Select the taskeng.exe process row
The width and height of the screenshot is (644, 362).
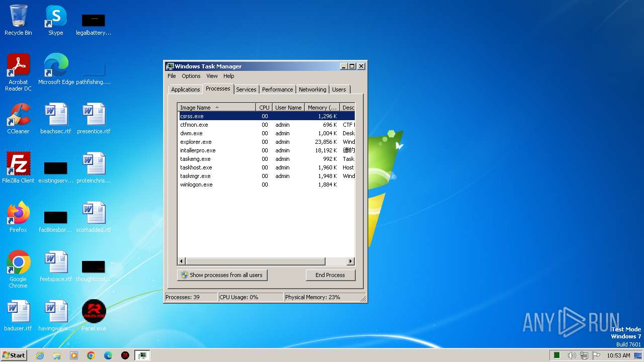pos(266,159)
